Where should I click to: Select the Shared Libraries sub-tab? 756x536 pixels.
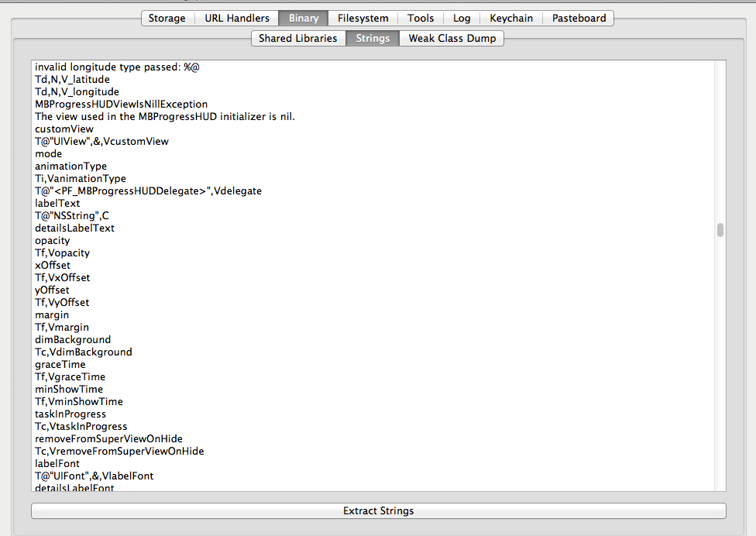[298, 38]
